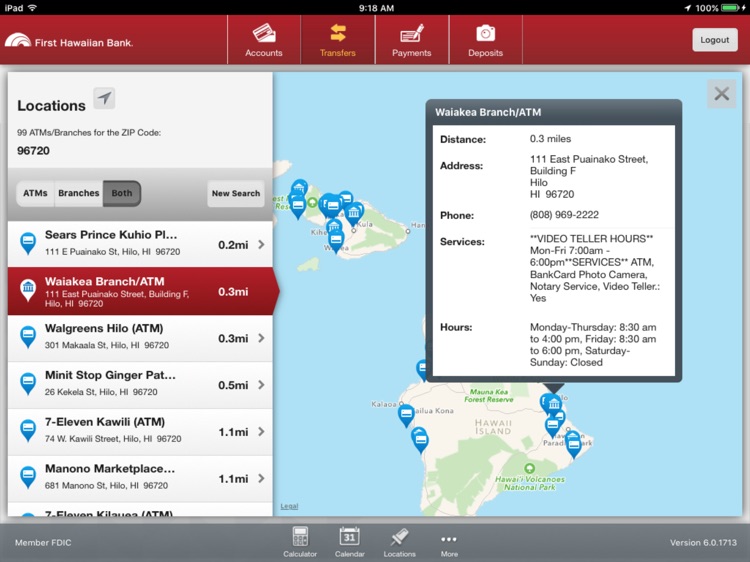Select Sears Prince Kuhio location row
Image resolution: width=750 pixels, height=562 pixels.
pos(140,244)
